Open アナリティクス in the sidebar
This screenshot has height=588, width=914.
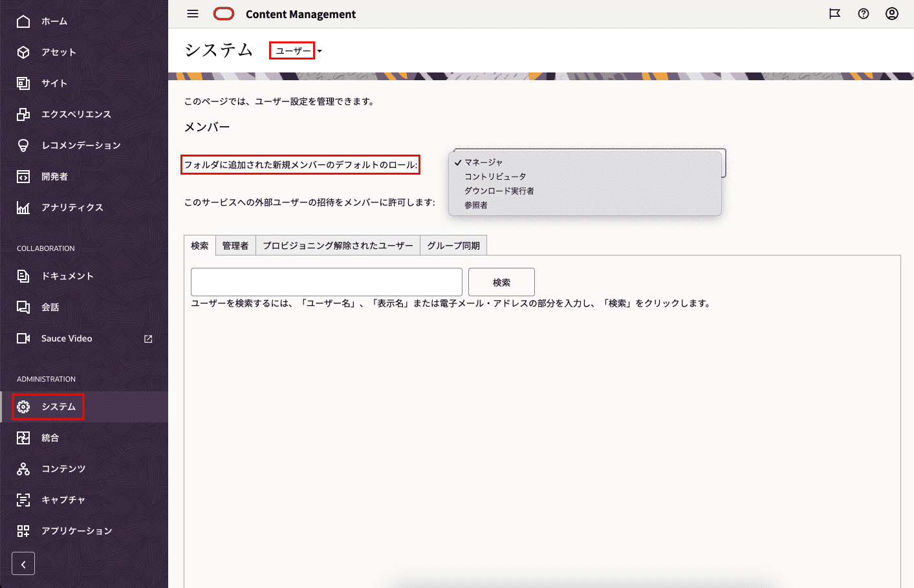coord(72,208)
